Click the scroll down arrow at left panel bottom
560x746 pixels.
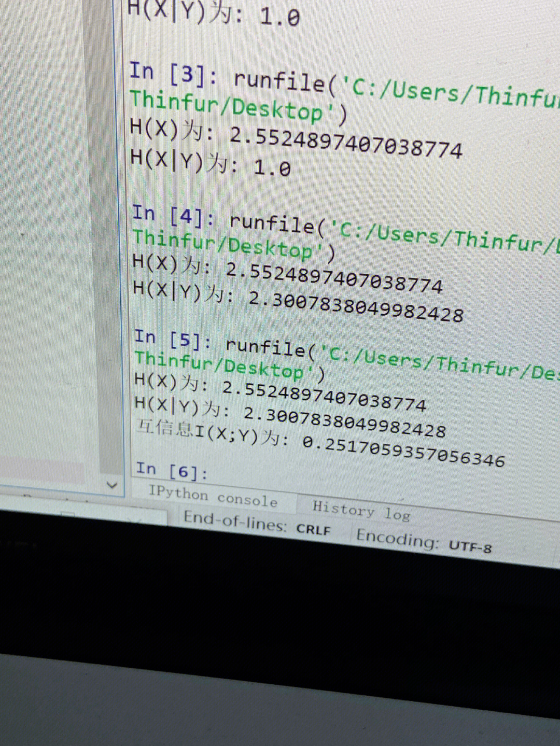pyautogui.click(x=111, y=486)
